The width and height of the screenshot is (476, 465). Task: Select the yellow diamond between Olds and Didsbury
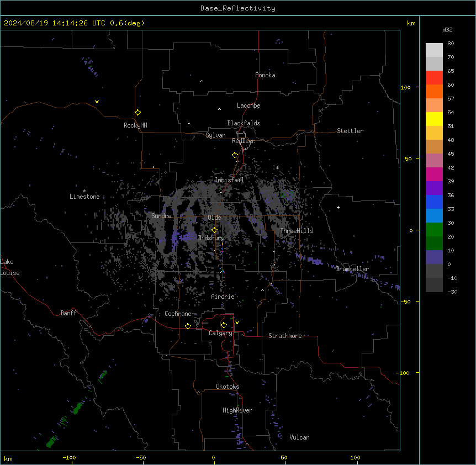pos(214,230)
